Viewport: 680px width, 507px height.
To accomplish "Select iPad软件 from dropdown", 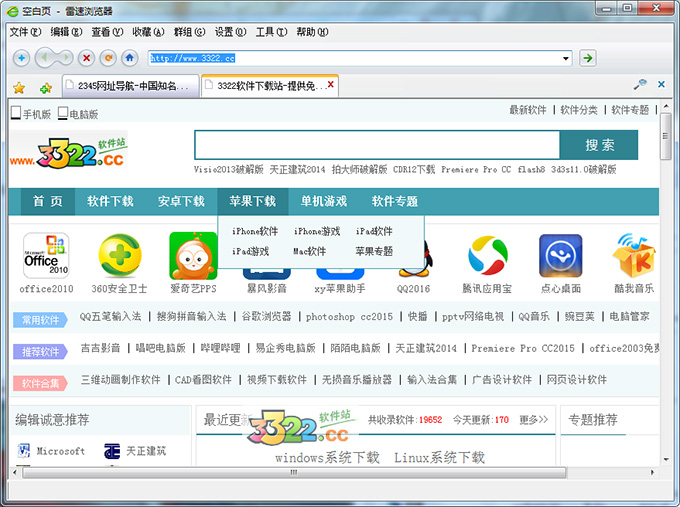I will [x=374, y=231].
